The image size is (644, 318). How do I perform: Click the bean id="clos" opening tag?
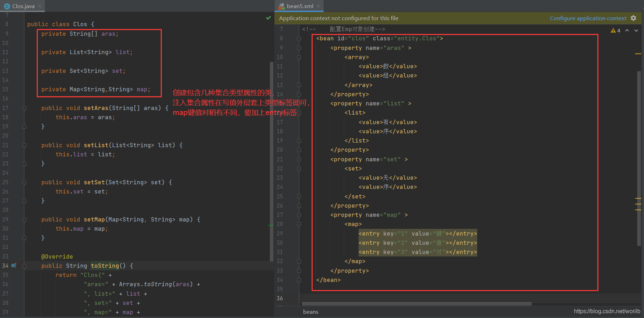pos(380,38)
